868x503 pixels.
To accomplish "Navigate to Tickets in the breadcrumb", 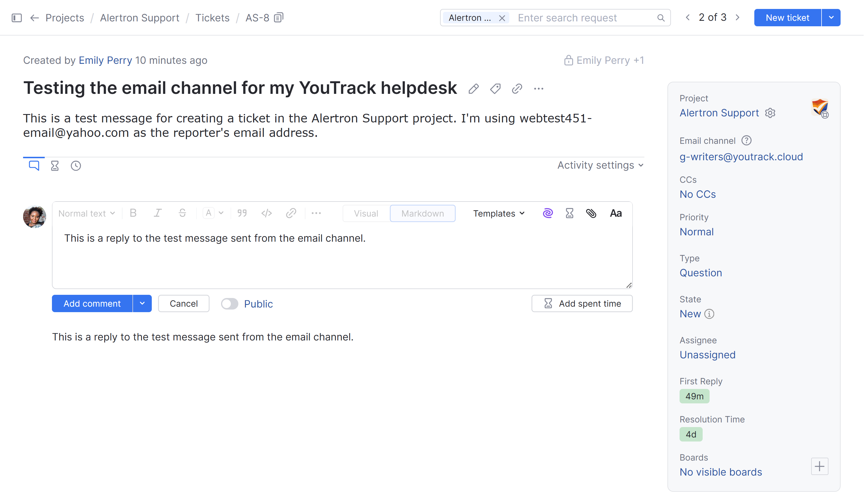I will click(x=212, y=17).
